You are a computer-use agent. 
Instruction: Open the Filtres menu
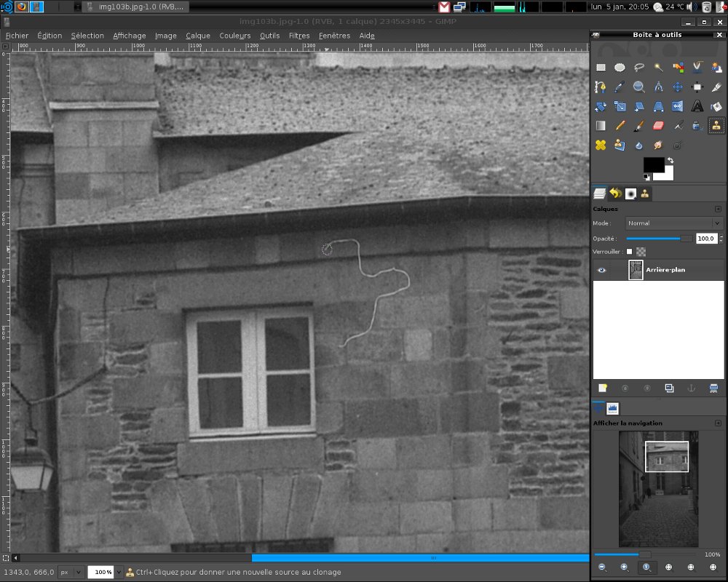pos(299,36)
